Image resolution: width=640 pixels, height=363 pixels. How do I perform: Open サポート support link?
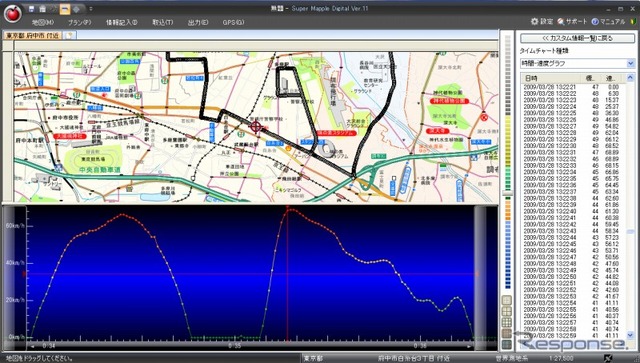pyautogui.click(x=572, y=21)
